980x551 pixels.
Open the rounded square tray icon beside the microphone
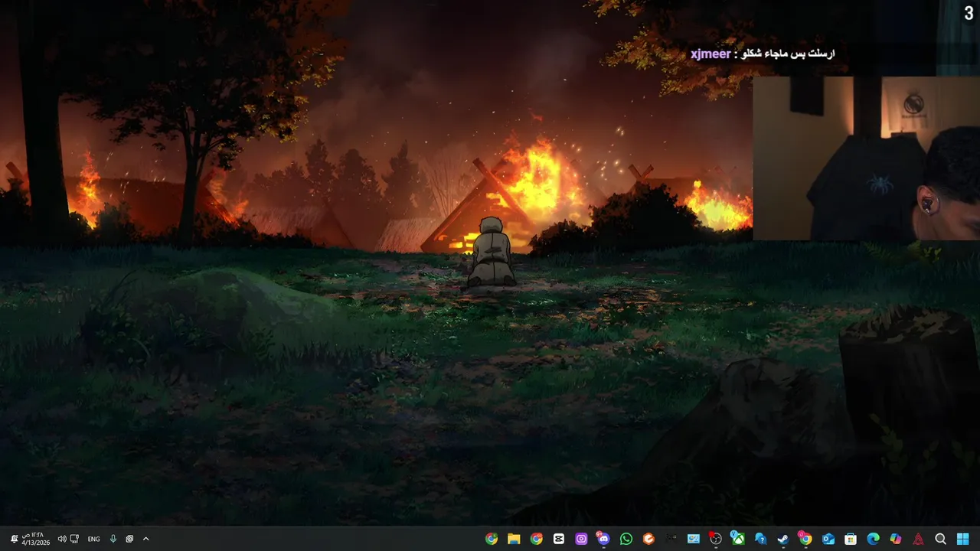tap(129, 539)
